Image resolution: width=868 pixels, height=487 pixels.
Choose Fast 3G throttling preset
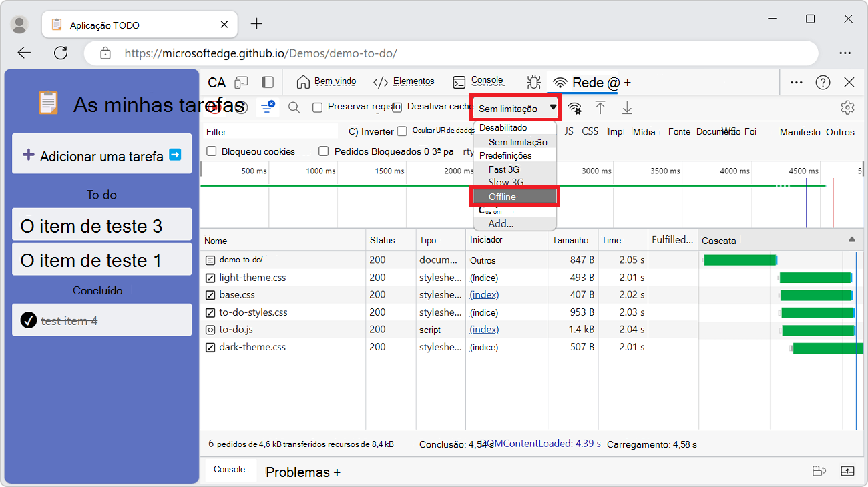(x=504, y=169)
